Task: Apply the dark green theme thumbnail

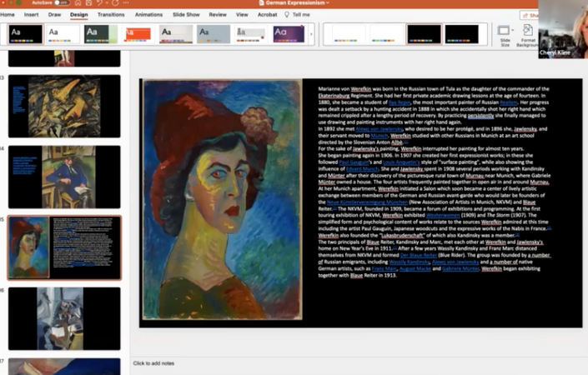Action: [101, 34]
